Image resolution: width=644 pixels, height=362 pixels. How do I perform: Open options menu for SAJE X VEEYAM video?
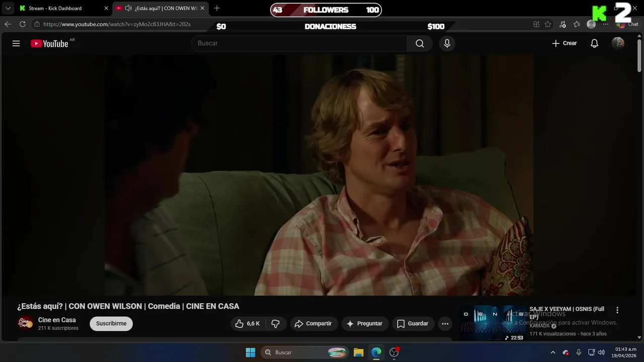coord(617,310)
